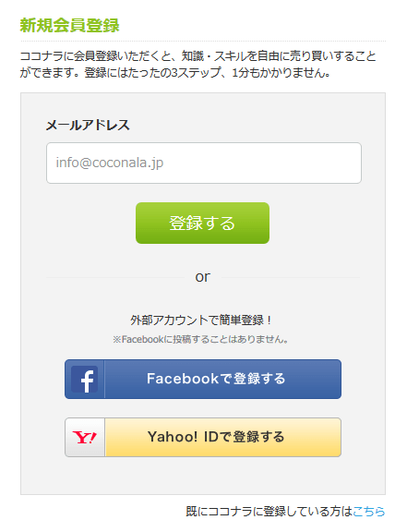This screenshot has width=407, height=532.
Task: Open the こちら login link
Action: tap(368, 511)
